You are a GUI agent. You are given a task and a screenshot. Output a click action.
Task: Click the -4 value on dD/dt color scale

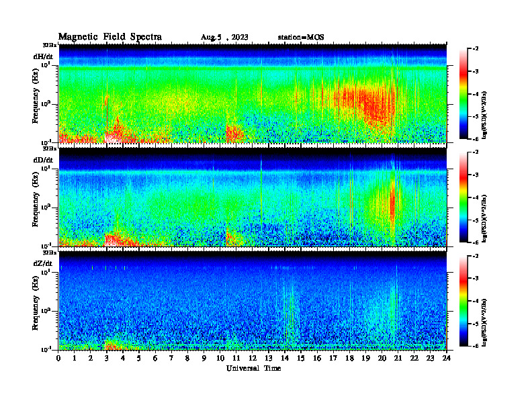[x=475, y=197]
